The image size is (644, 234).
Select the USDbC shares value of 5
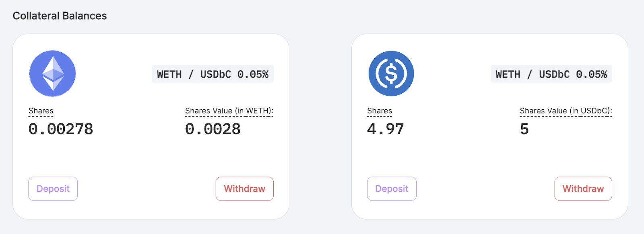(x=524, y=129)
